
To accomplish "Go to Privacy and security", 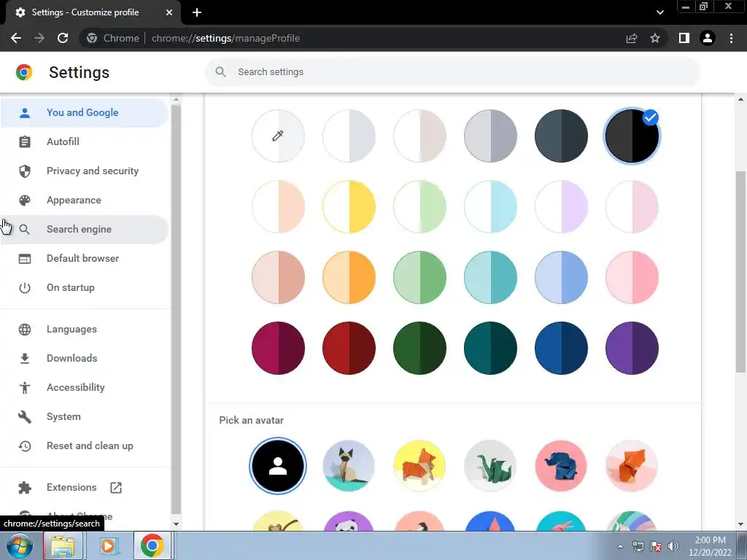I will tap(85, 171).
